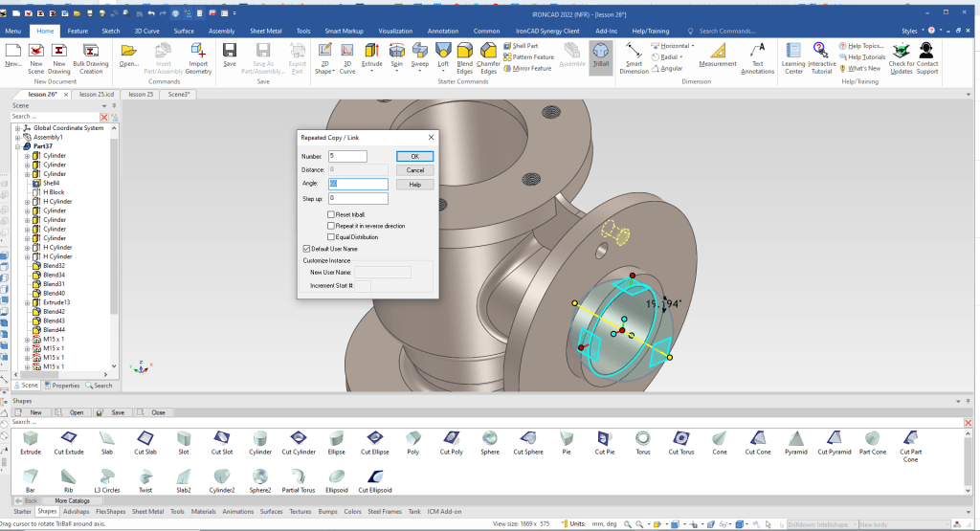Expand the Assembly1 tree node

pyautogui.click(x=18, y=137)
